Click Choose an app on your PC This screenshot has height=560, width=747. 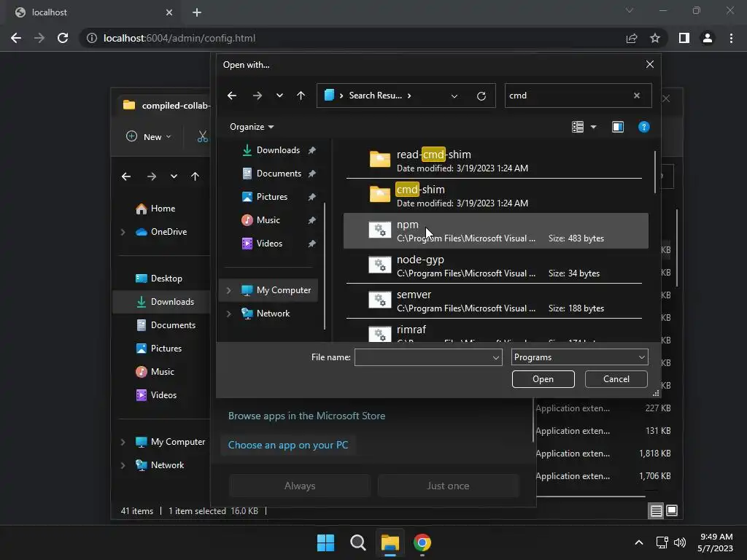(288, 445)
